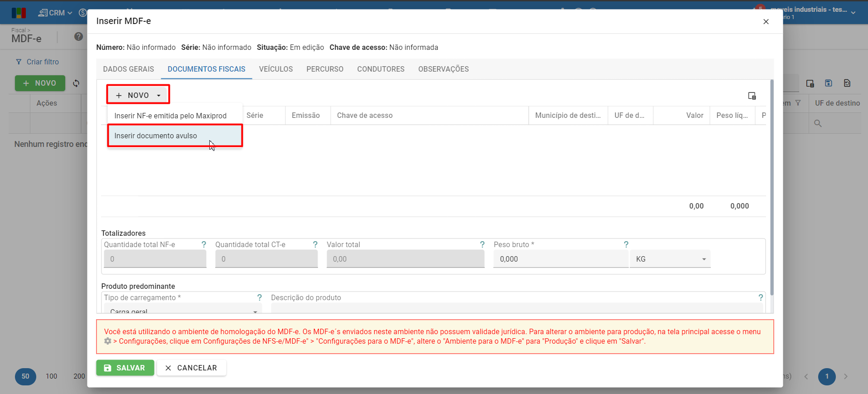Click the save layout icon in the background list toolbar
Image resolution: width=868 pixels, height=394 pixels.
(x=829, y=83)
